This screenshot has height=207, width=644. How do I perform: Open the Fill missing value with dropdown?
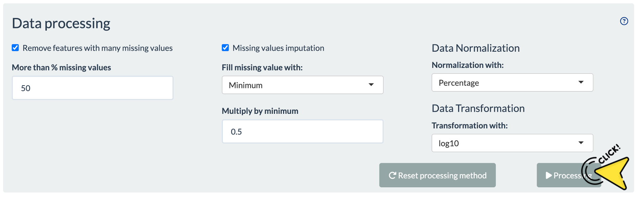[x=302, y=85]
